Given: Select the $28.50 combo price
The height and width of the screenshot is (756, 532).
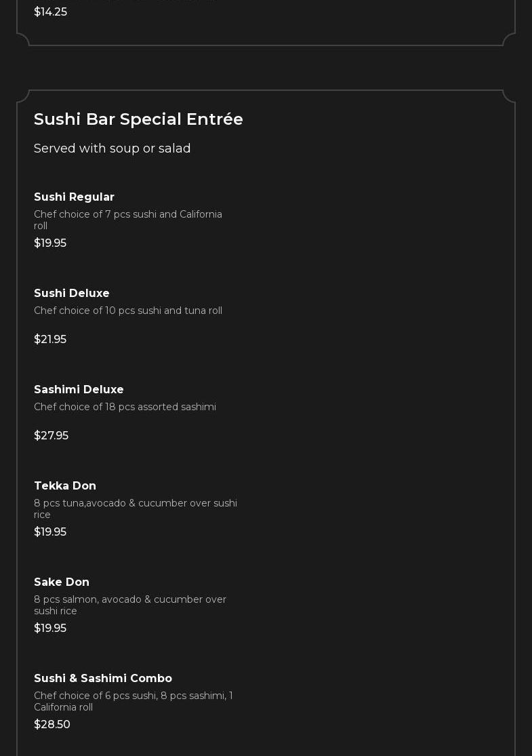Looking at the screenshot, I should pyautogui.click(x=52, y=725).
